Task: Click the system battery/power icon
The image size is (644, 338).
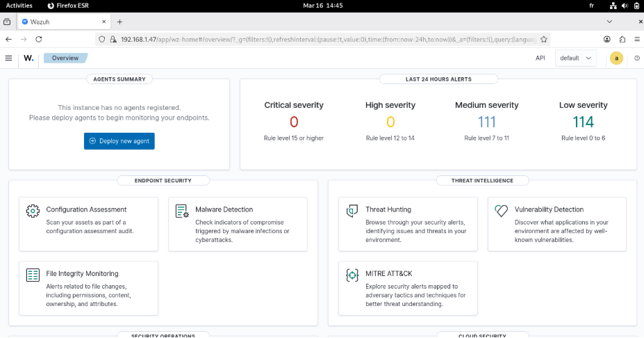Action: 636,6
